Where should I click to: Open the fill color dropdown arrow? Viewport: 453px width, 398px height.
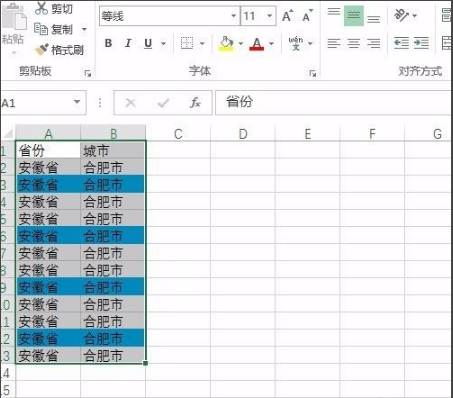click(241, 44)
